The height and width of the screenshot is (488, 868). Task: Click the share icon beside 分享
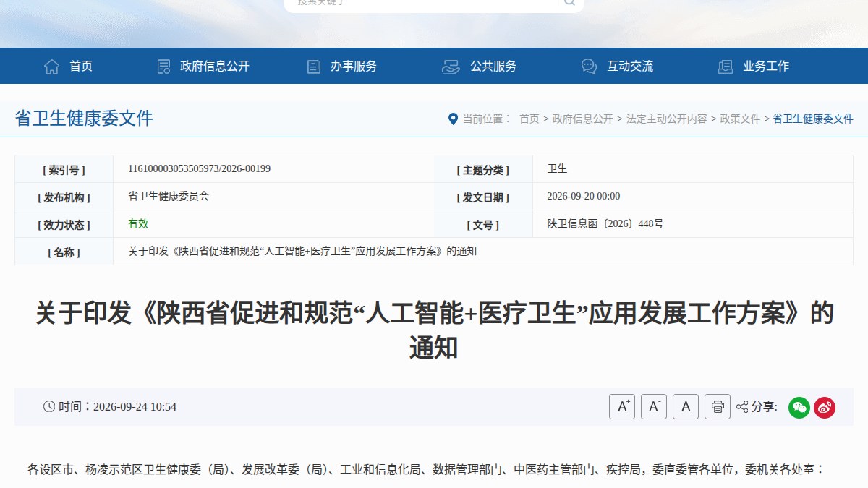coord(742,407)
